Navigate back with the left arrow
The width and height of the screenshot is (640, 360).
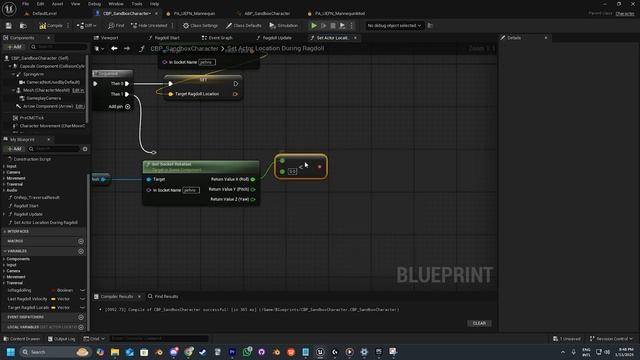tap(114, 49)
